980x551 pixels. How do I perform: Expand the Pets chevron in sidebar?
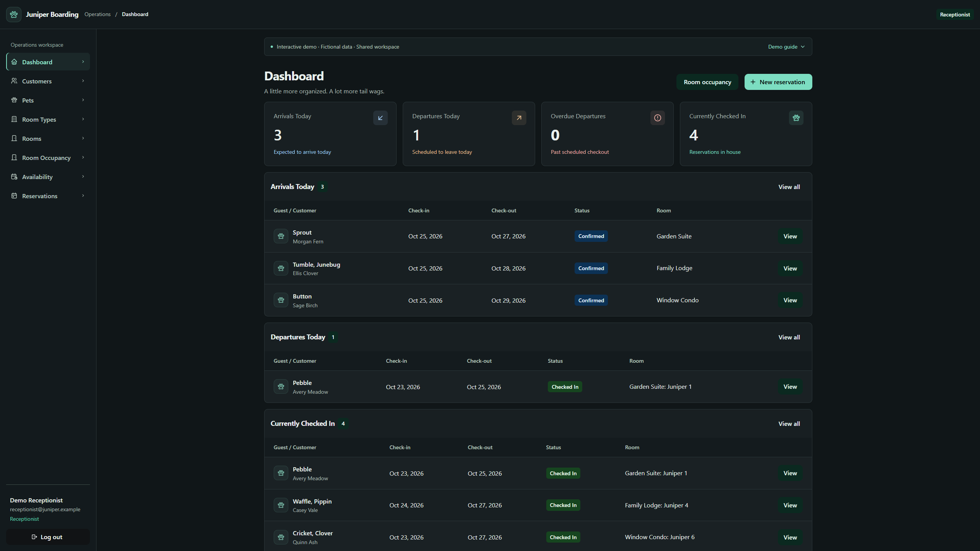click(x=83, y=100)
